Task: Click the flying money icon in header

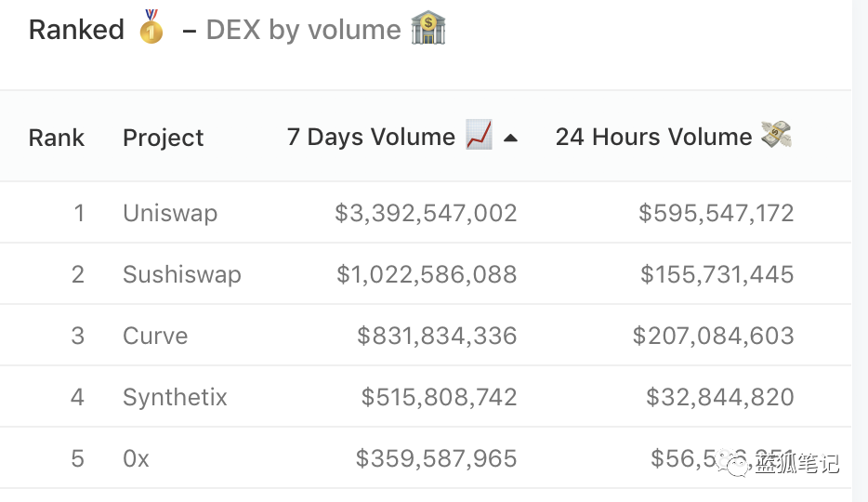Action: click(776, 135)
